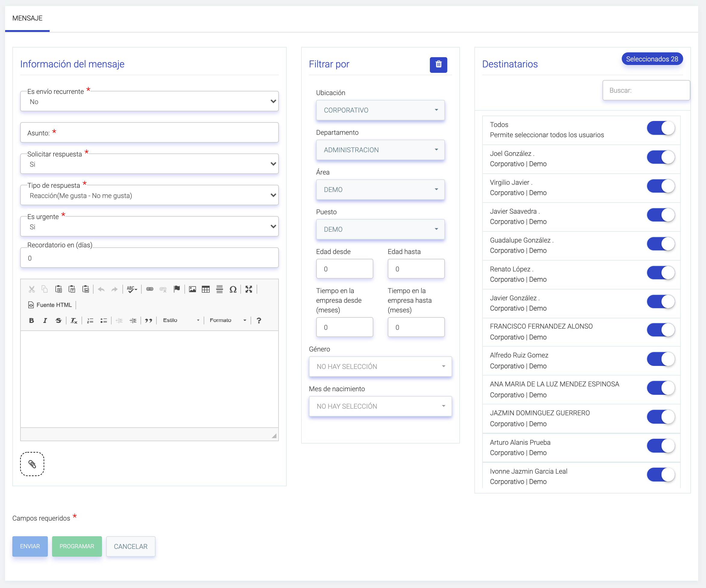Click the Copy icon in editor toolbar
This screenshot has height=588, width=706.
click(45, 289)
